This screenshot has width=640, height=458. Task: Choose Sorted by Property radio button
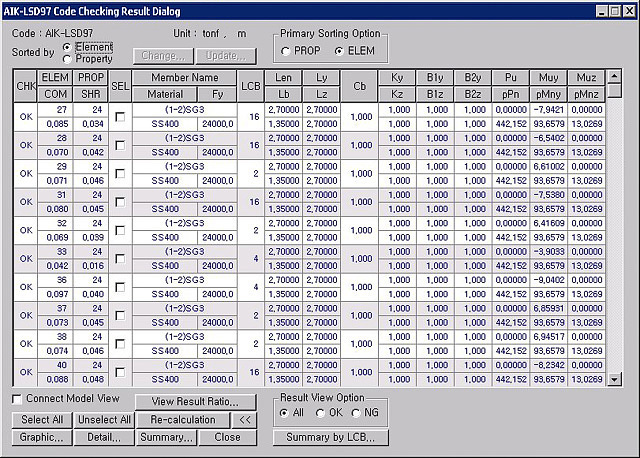coord(67,59)
